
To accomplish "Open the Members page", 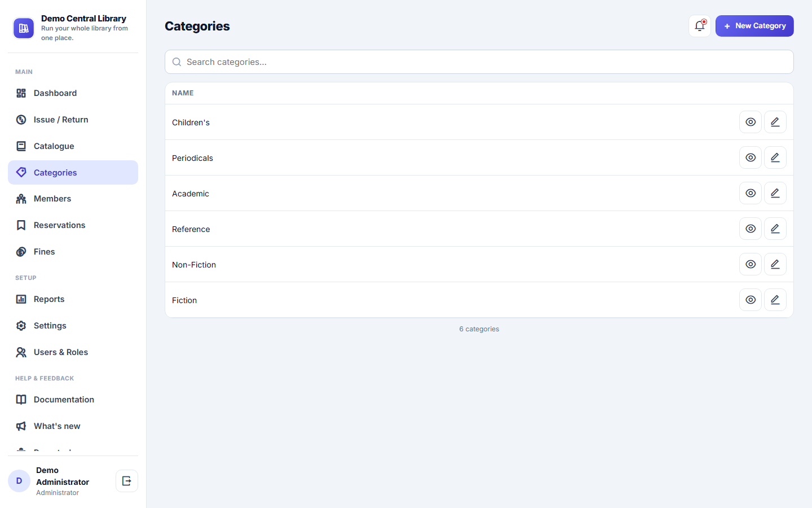I will pyautogui.click(x=73, y=199).
